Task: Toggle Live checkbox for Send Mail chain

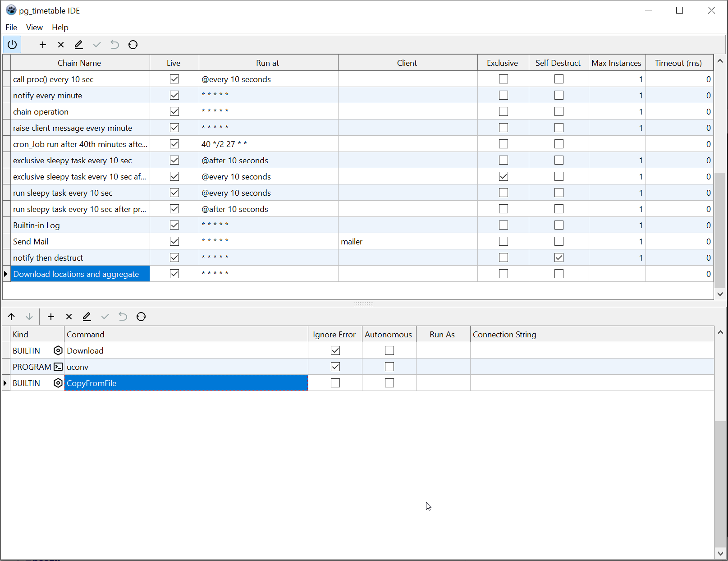Action: (174, 241)
